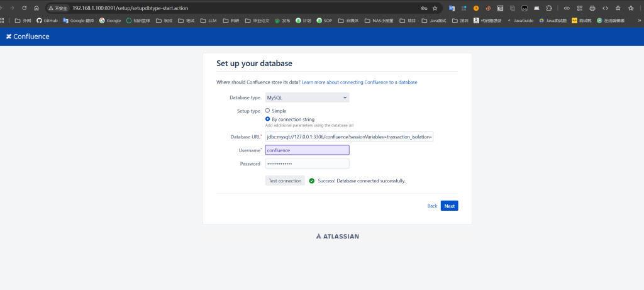Click the code brackets toolbar icon
644x290 pixels.
pyautogui.click(x=605, y=8)
